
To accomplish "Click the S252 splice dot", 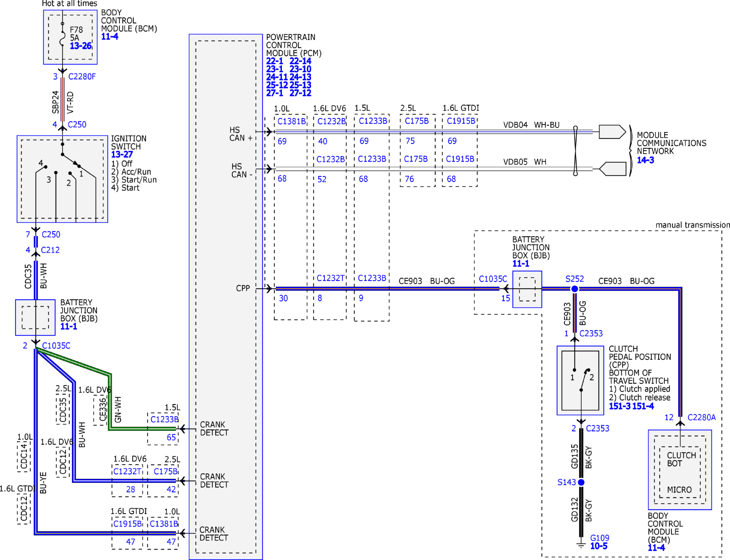I will 575,289.
